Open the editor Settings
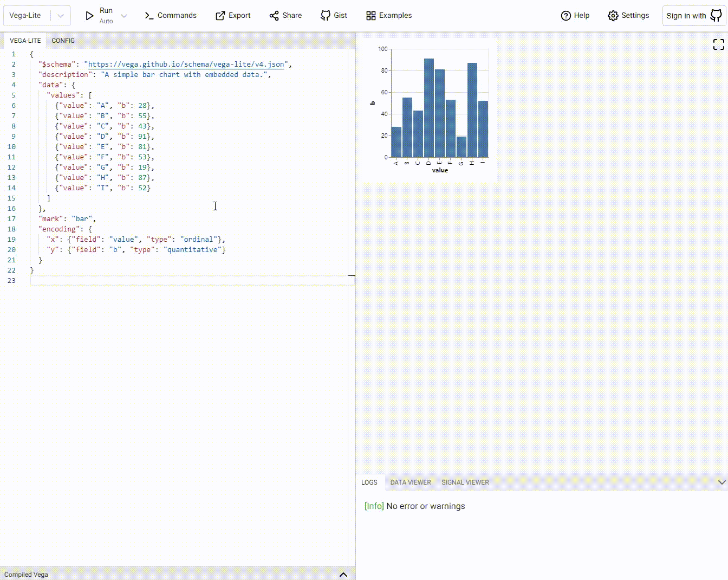728x580 pixels. (628, 16)
